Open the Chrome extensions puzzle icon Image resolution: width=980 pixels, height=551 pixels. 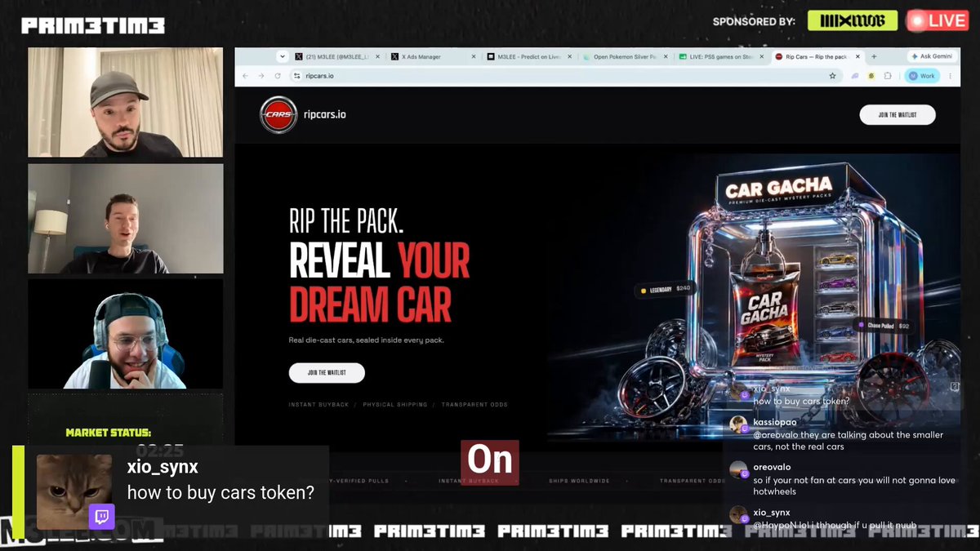(888, 76)
